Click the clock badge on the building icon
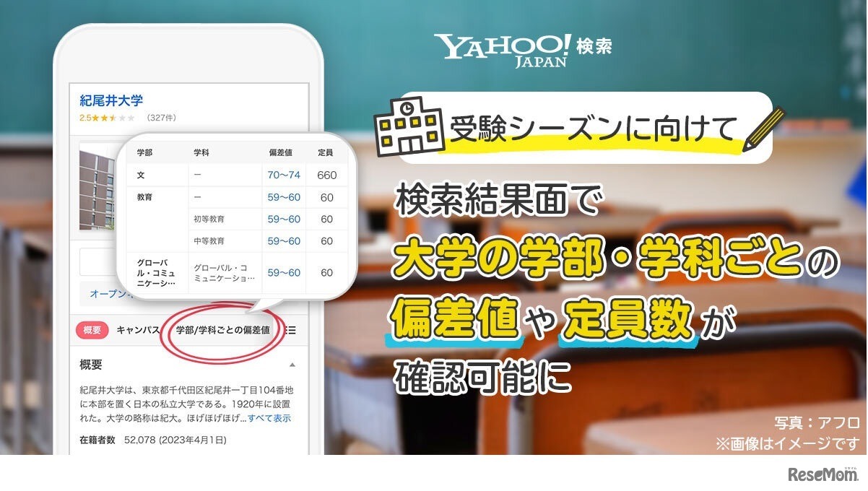 pyautogui.click(x=406, y=108)
